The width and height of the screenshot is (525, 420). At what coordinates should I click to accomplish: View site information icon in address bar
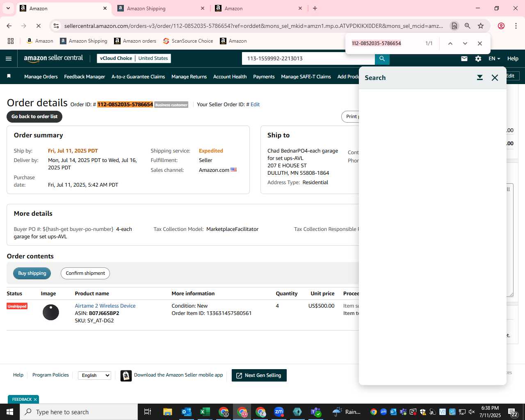tap(56, 26)
